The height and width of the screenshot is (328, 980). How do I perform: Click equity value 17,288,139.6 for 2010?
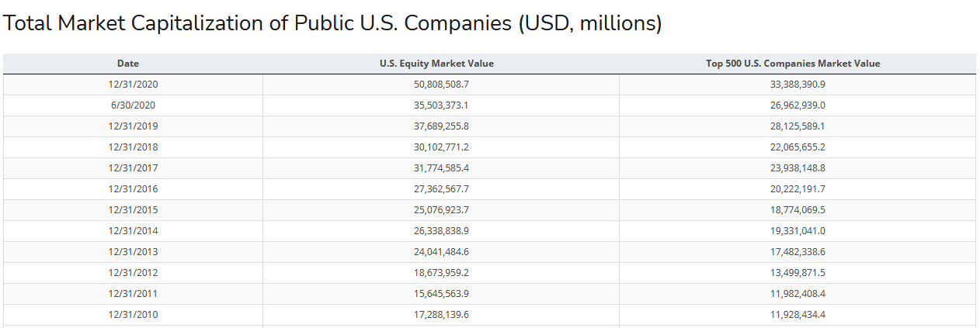pos(441,315)
